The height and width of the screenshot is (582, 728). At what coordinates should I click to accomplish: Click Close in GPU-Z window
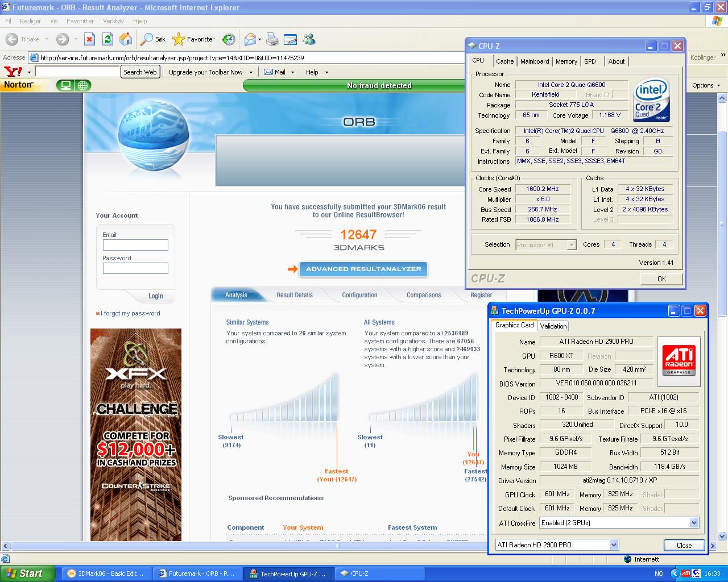(x=684, y=545)
